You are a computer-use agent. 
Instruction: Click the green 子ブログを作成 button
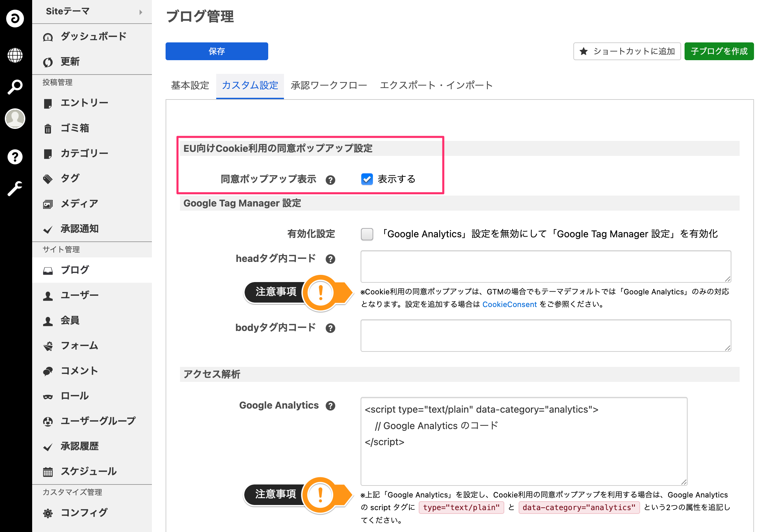tap(719, 51)
